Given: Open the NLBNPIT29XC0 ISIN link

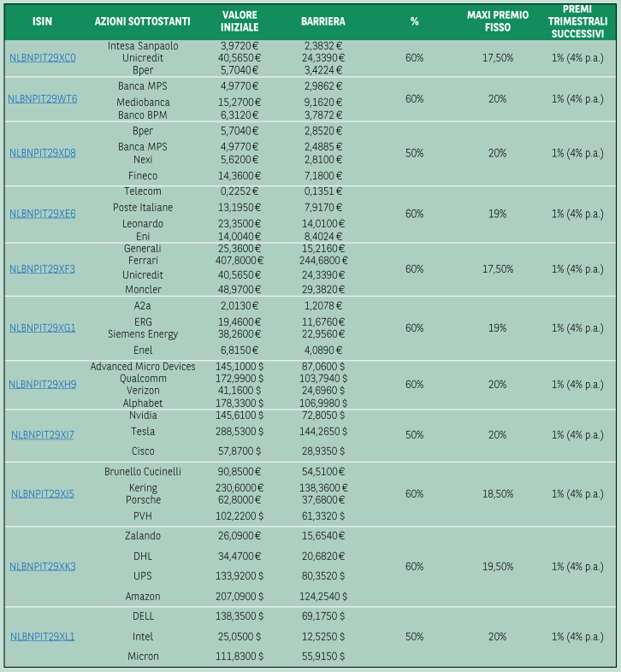Looking at the screenshot, I should coord(43,58).
